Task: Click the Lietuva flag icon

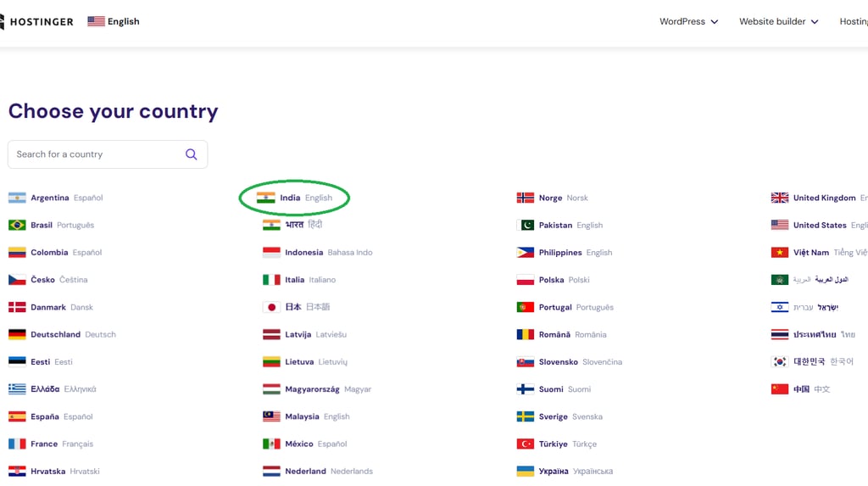Action: 271,362
